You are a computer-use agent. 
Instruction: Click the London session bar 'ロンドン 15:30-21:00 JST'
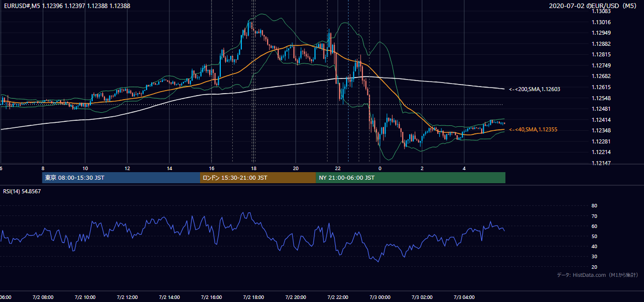click(258, 178)
